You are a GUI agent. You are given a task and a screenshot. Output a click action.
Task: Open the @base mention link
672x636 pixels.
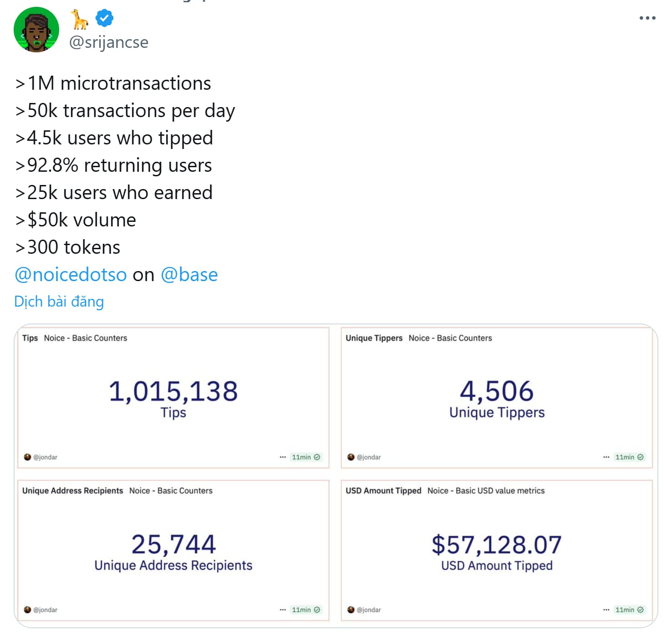(189, 275)
